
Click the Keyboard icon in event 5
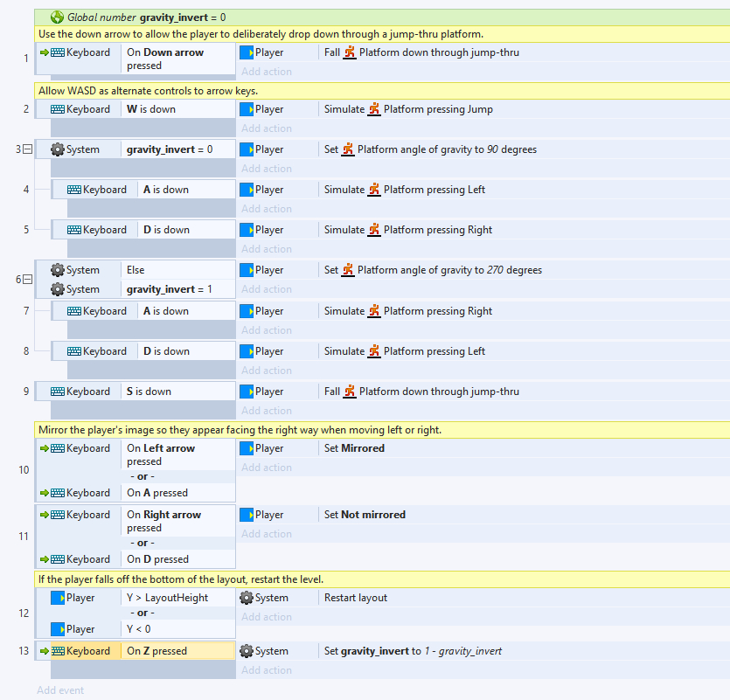[74, 230]
